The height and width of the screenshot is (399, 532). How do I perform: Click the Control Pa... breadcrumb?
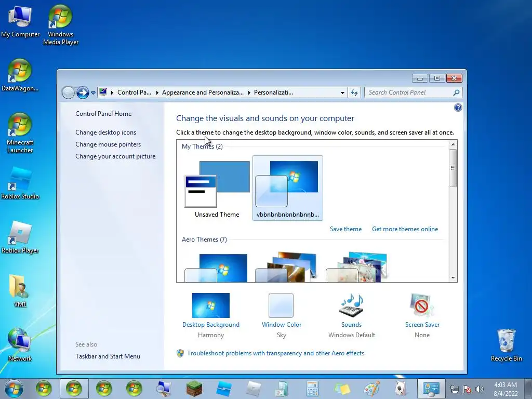135,92
